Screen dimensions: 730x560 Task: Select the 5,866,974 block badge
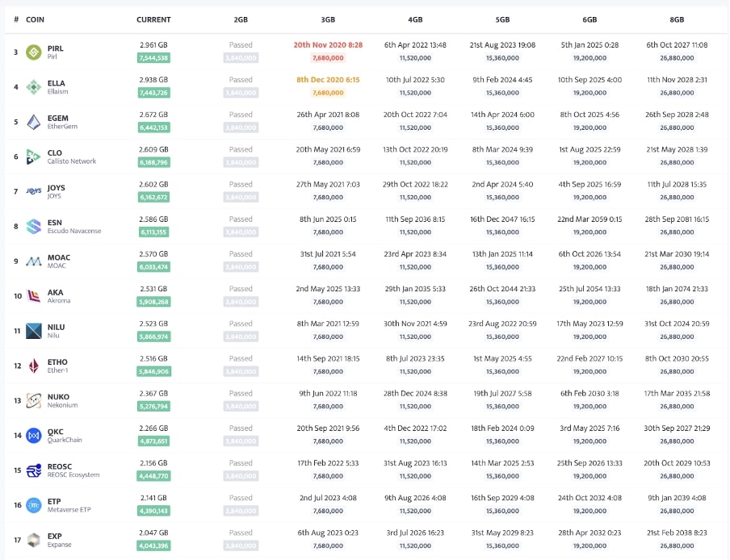coord(153,336)
